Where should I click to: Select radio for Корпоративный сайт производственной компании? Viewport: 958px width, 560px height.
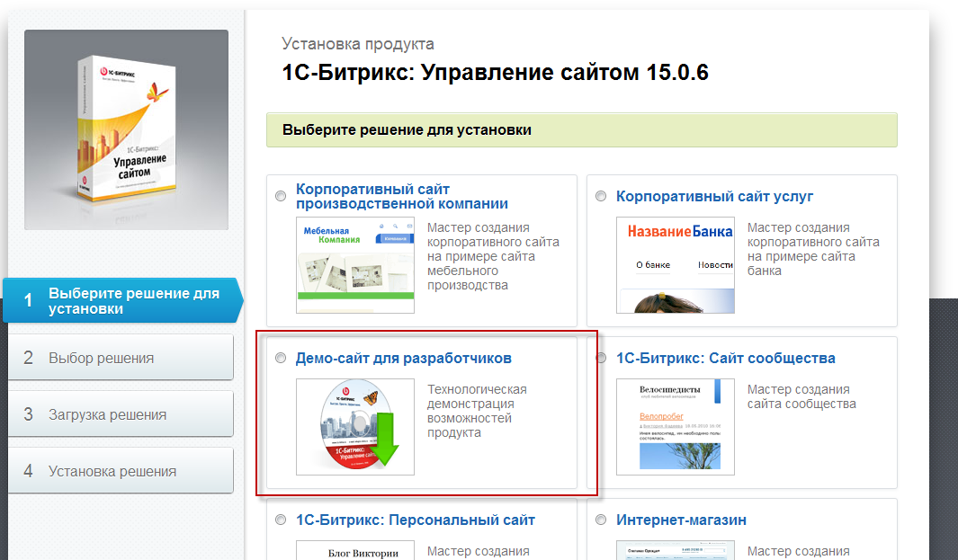pos(281,196)
